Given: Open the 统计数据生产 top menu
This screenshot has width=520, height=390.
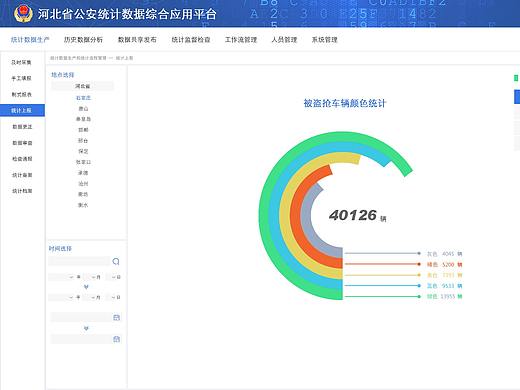Looking at the screenshot, I should pyautogui.click(x=30, y=40).
